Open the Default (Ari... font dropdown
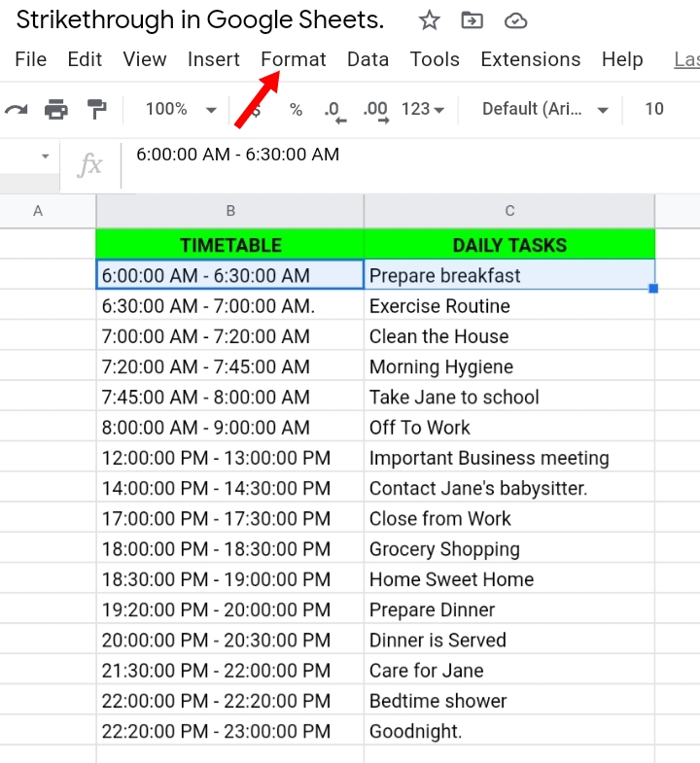The height and width of the screenshot is (763, 700). pos(545,109)
